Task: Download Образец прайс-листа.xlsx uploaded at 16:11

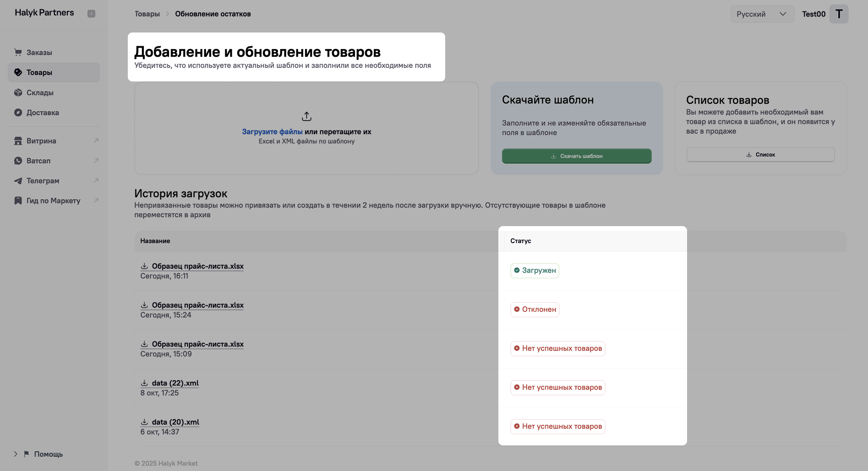Action: pos(197,266)
